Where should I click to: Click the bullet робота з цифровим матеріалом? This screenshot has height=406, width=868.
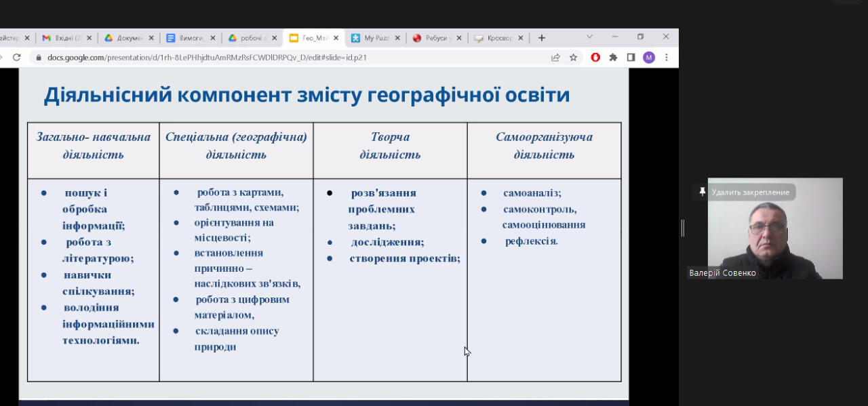(x=242, y=307)
